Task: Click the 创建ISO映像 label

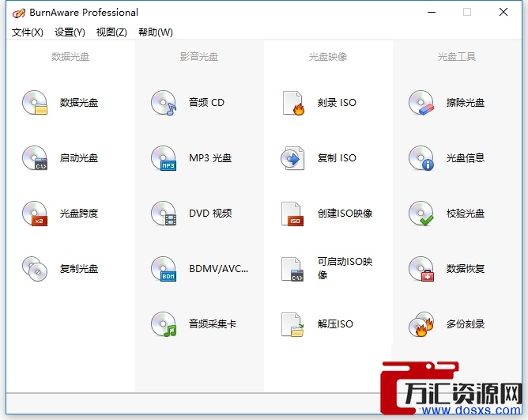Action: (345, 213)
